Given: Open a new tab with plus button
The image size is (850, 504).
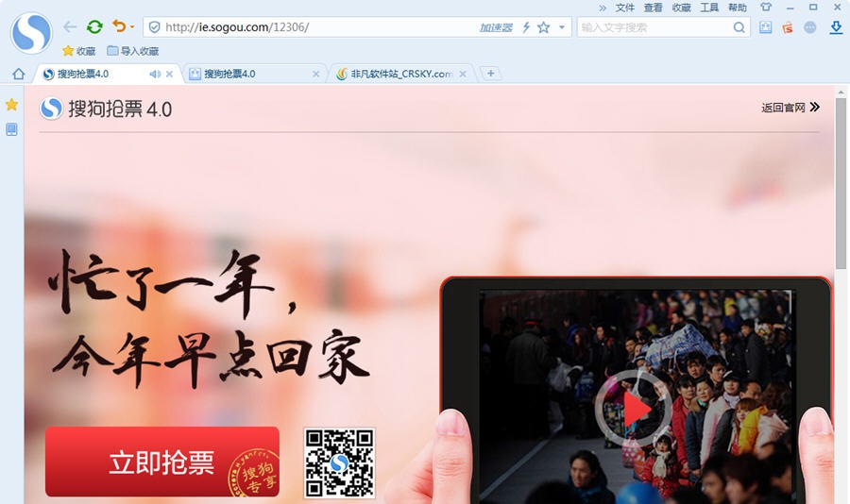Looking at the screenshot, I should click(490, 74).
